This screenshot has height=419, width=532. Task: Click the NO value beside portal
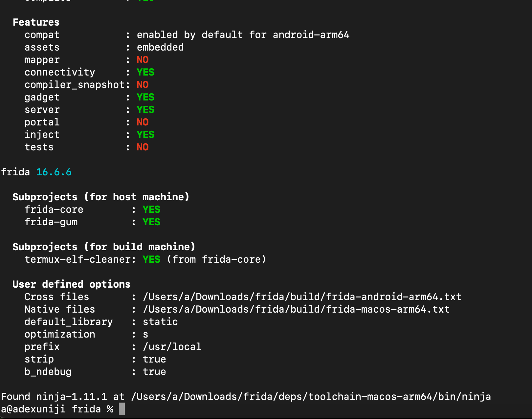pyautogui.click(x=143, y=122)
